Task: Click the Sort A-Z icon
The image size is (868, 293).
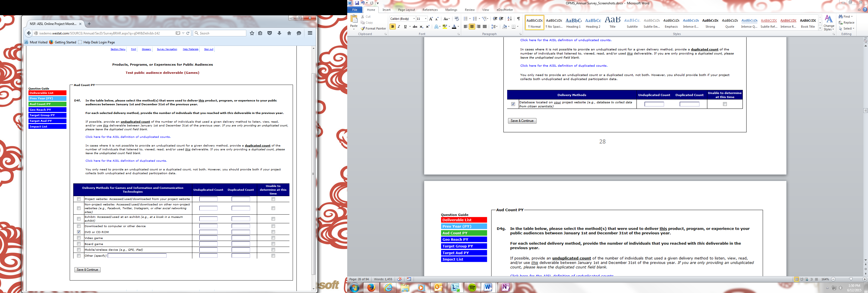Action: pyautogui.click(x=509, y=18)
